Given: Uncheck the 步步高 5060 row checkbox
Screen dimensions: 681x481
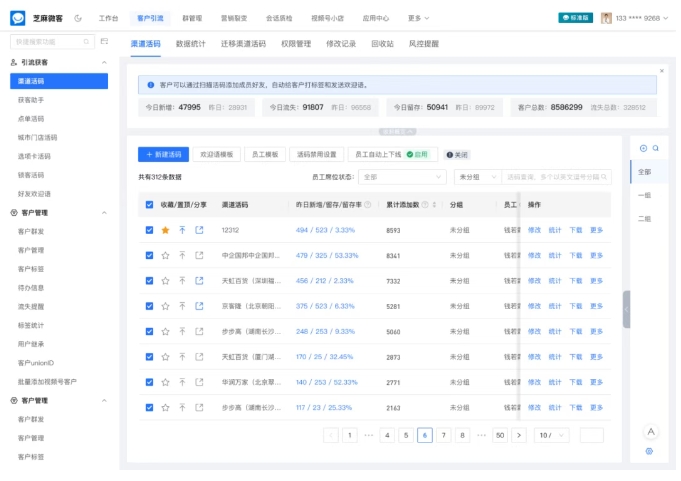Looking at the screenshot, I should 149,332.
